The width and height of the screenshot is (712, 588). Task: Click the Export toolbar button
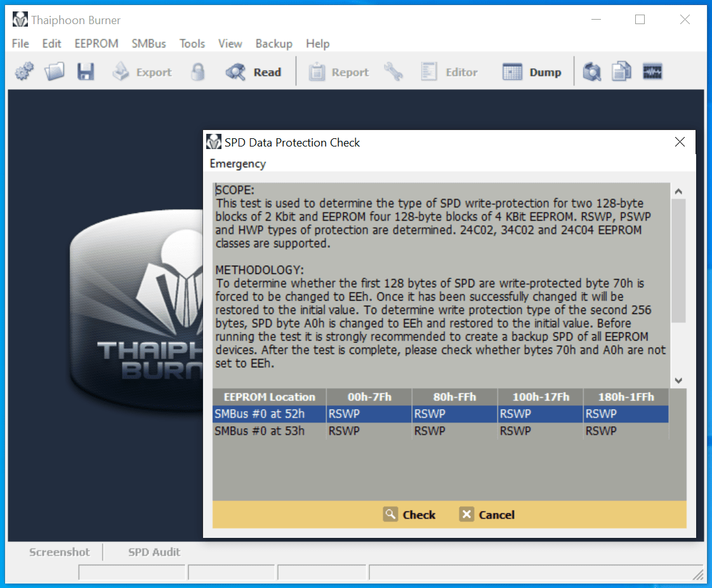click(x=142, y=72)
